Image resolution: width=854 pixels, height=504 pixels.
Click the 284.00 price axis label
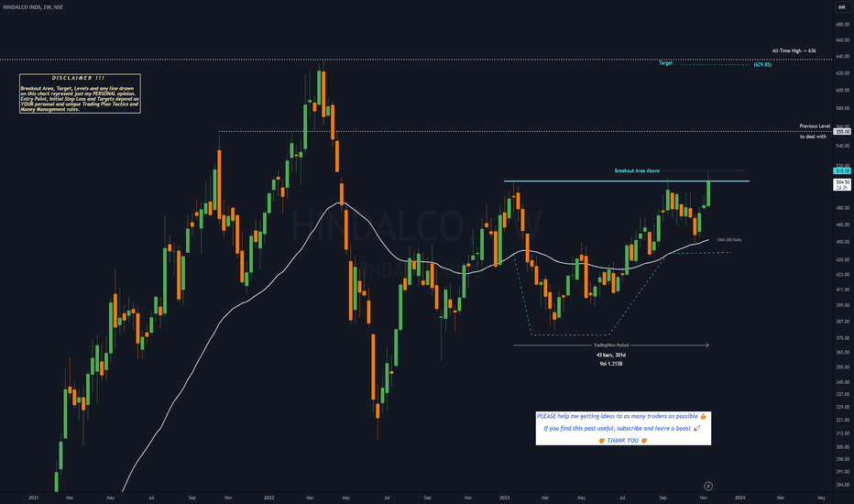843,485
